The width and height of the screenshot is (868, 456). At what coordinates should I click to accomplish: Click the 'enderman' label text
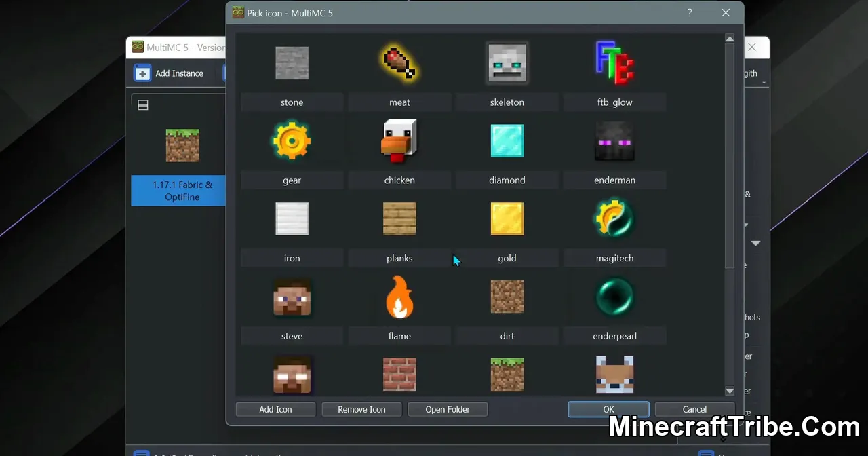pos(614,180)
